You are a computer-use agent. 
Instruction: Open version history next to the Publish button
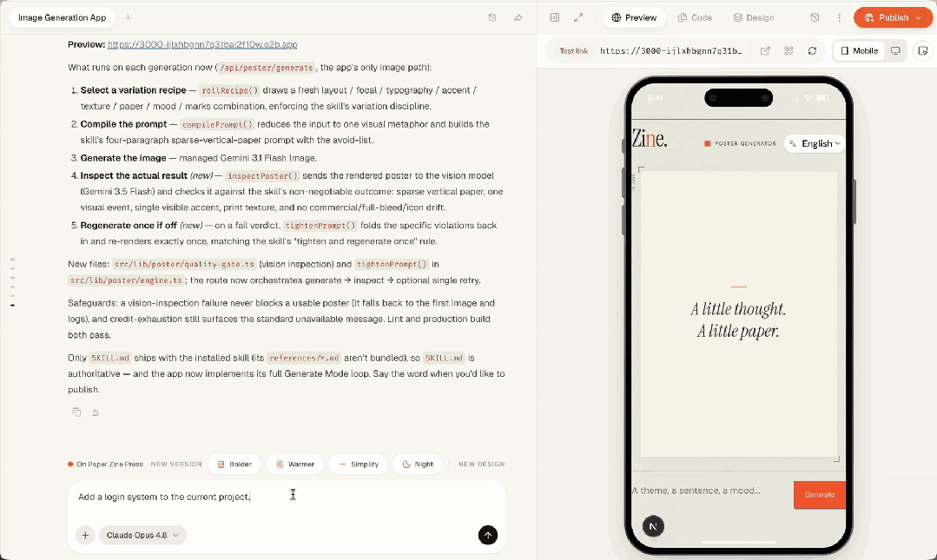coord(815,18)
